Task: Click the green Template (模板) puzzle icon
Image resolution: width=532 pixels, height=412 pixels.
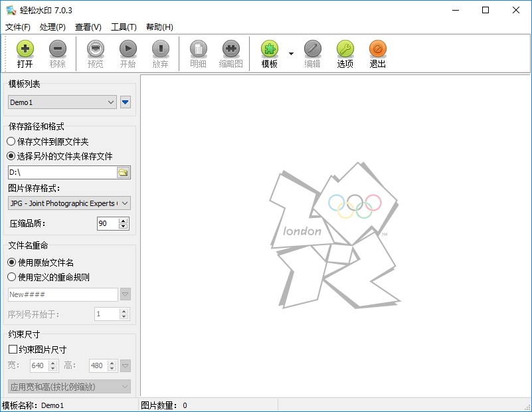Action: click(270, 49)
